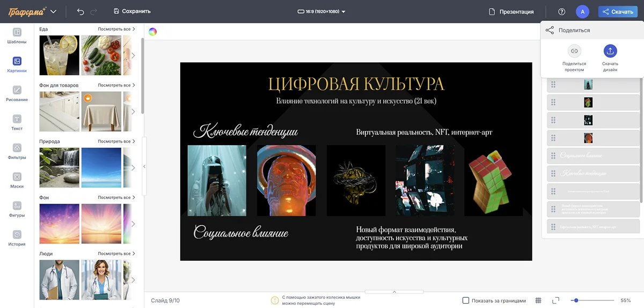Click the Поделиться проектом link icon

(574, 51)
